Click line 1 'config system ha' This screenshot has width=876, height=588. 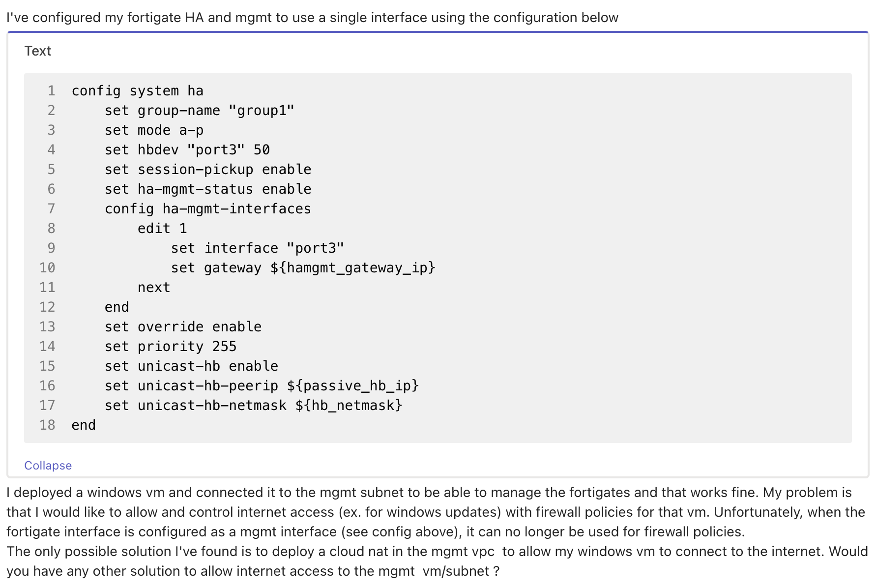tap(139, 90)
